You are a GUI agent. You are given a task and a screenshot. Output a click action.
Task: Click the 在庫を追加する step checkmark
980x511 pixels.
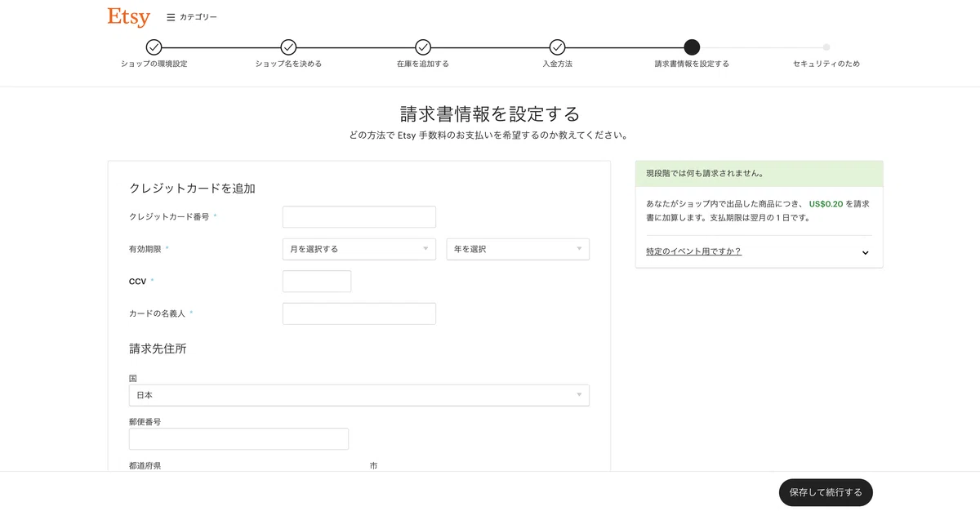(x=422, y=47)
